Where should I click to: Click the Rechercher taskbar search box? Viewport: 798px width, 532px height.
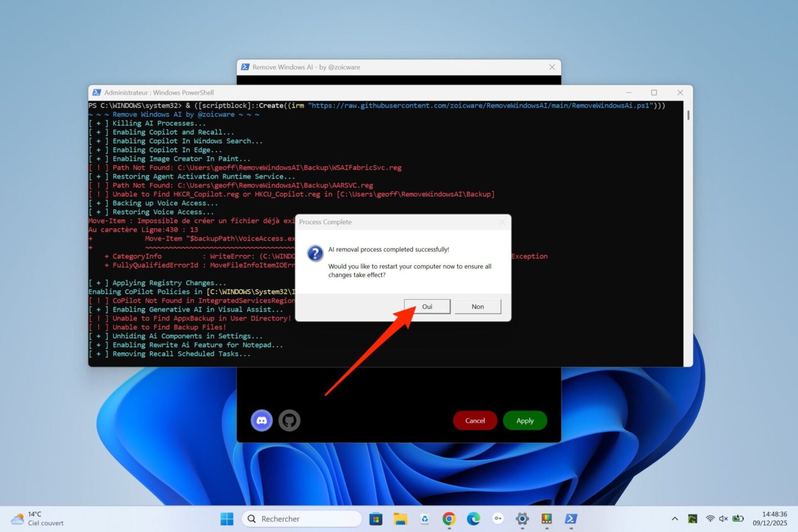[x=301, y=519]
